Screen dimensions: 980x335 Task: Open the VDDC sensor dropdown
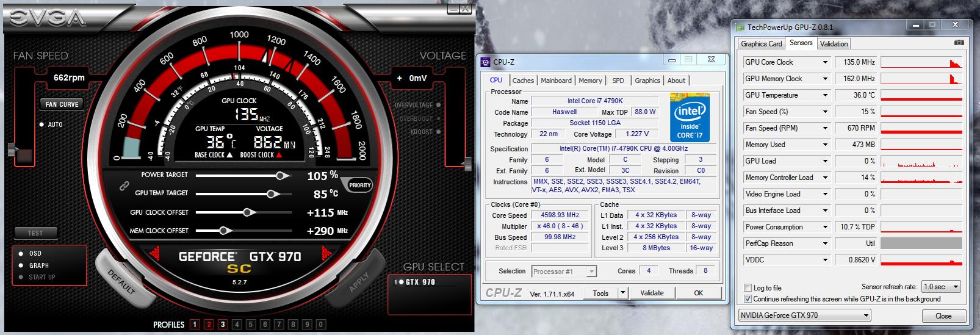tap(825, 260)
